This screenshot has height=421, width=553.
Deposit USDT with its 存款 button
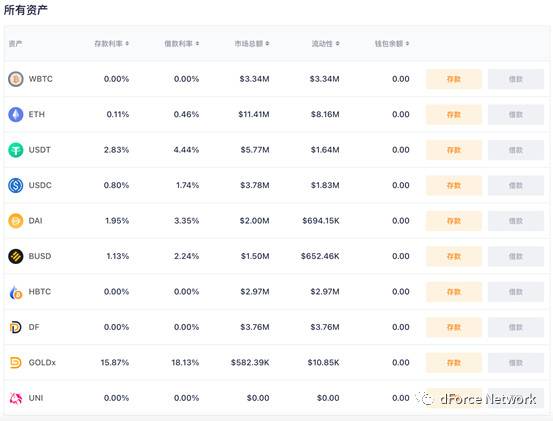pos(454,150)
